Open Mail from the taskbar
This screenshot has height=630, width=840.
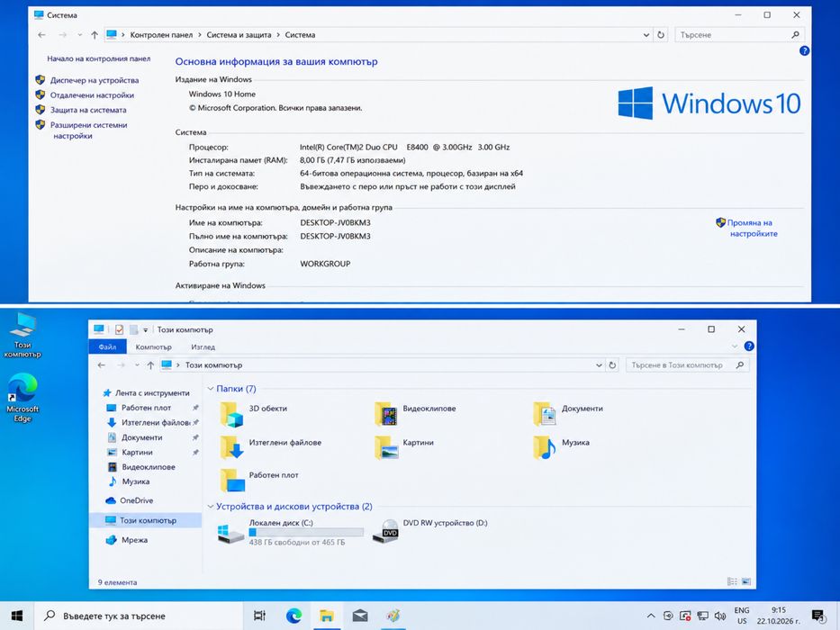pyautogui.click(x=360, y=616)
